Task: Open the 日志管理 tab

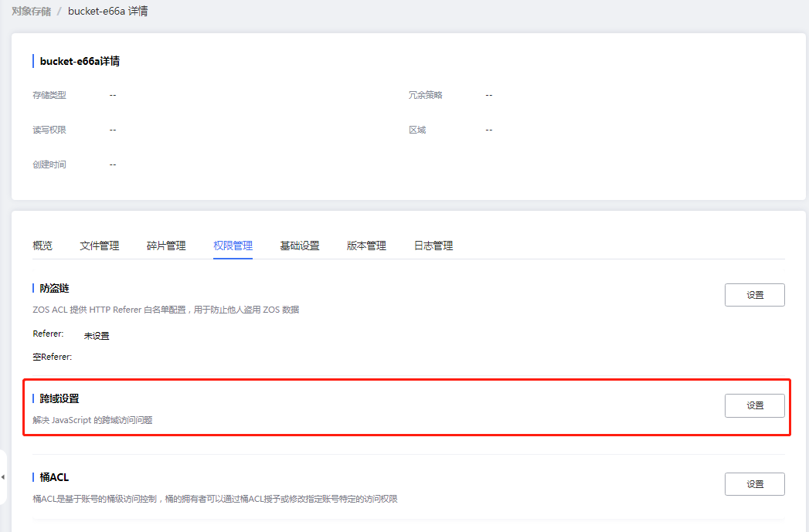Action: 432,245
